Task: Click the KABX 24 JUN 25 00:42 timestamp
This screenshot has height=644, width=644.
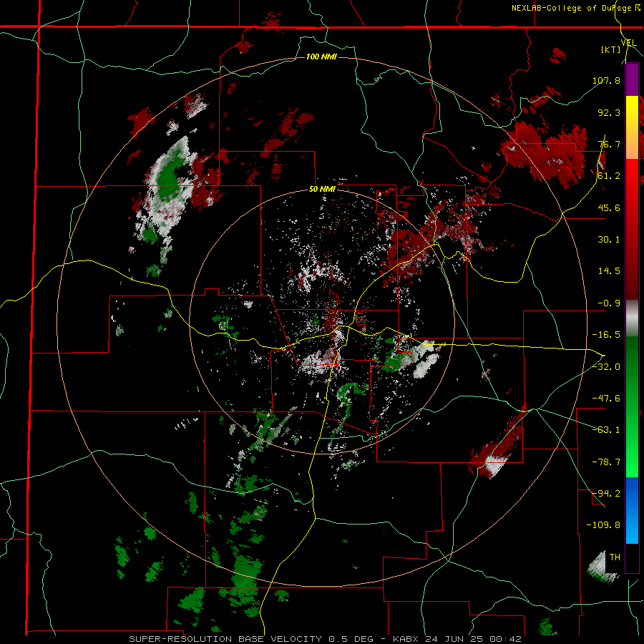Action: click(x=457, y=639)
